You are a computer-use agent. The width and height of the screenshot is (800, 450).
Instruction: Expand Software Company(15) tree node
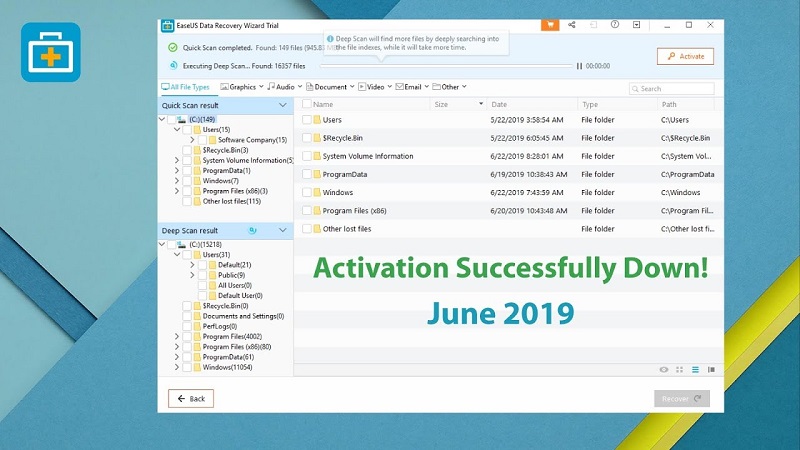click(x=192, y=140)
